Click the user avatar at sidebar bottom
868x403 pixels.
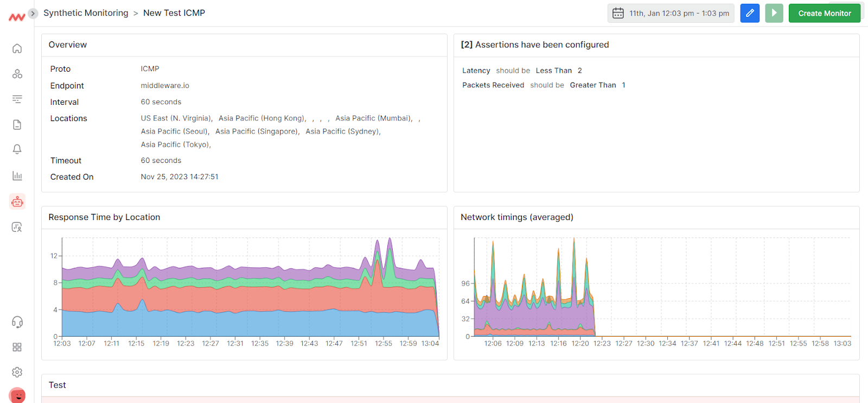click(17, 395)
